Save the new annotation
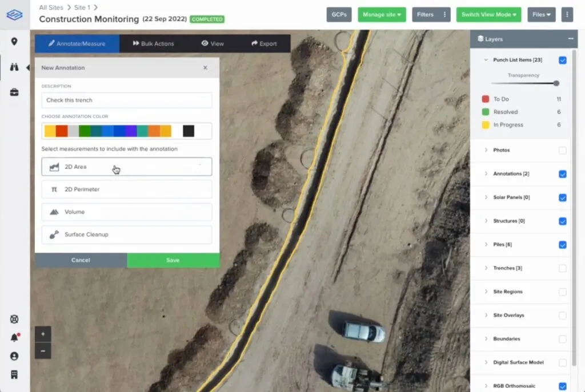The height and width of the screenshot is (392, 585). click(173, 260)
